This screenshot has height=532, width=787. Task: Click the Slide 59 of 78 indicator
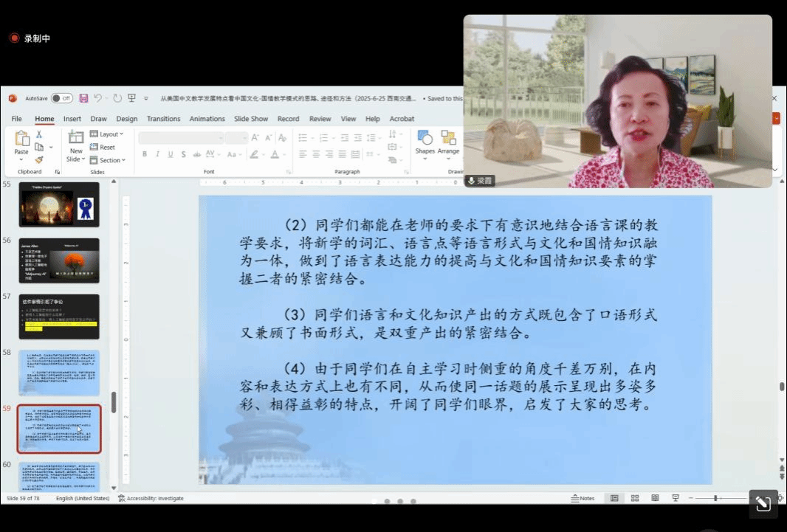pyautogui.click(x=23, y=498)
